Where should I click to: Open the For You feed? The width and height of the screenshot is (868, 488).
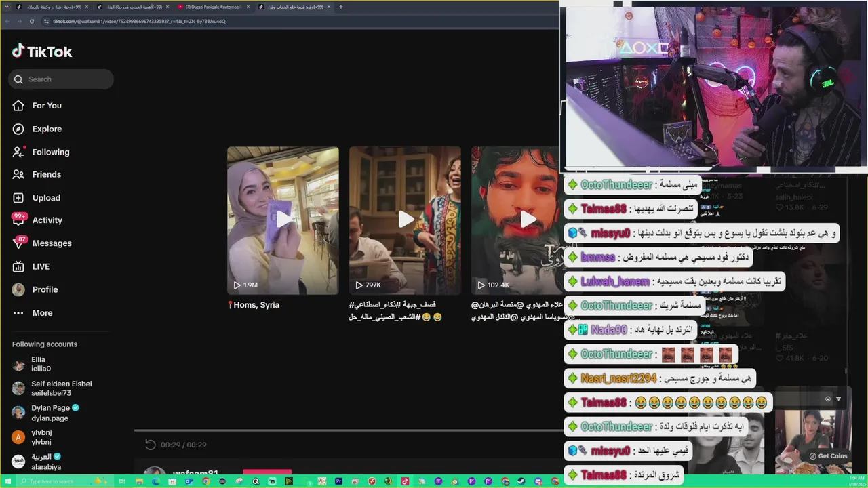[x=47, y=106]
